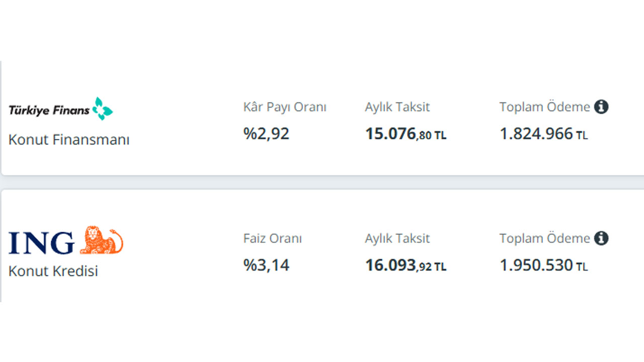Click the Faiz Oranı label
This screenshot has width=644, height=362.
pyautogui.click(x=273, y=238)
